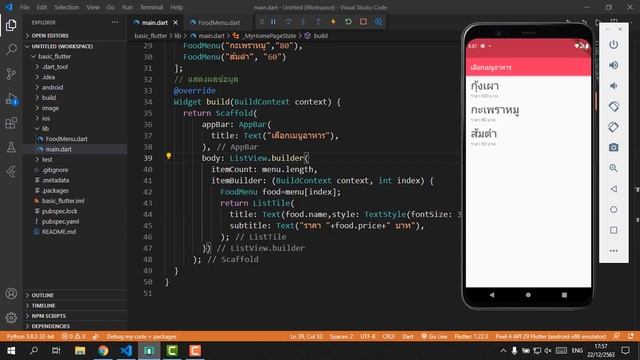Restart the debug session
Viewport: 640px width, 360px height.
(x=348, y=22)
